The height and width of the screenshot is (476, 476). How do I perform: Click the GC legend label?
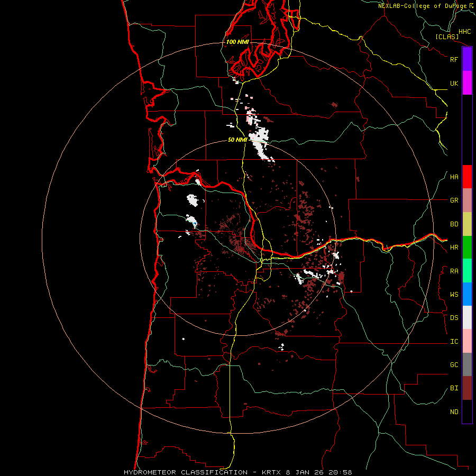(454, 365)
